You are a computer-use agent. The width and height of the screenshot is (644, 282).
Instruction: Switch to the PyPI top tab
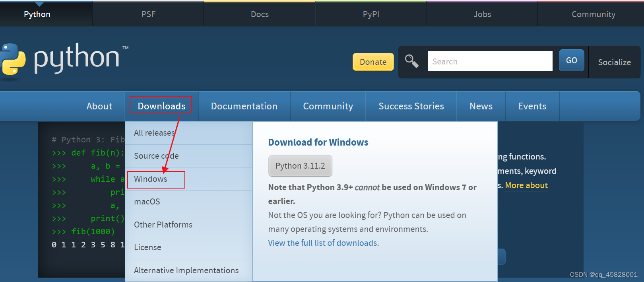pos(371,14)
